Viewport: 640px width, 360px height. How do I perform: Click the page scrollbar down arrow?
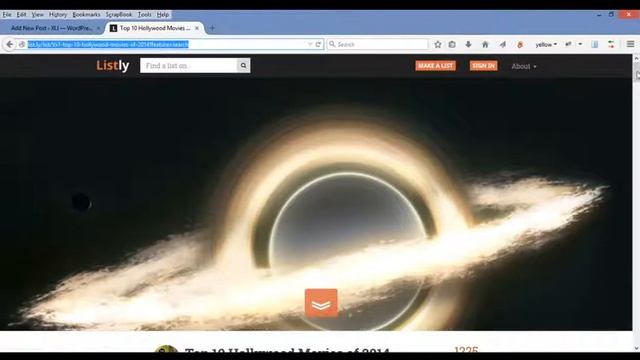tap(636, 348)
